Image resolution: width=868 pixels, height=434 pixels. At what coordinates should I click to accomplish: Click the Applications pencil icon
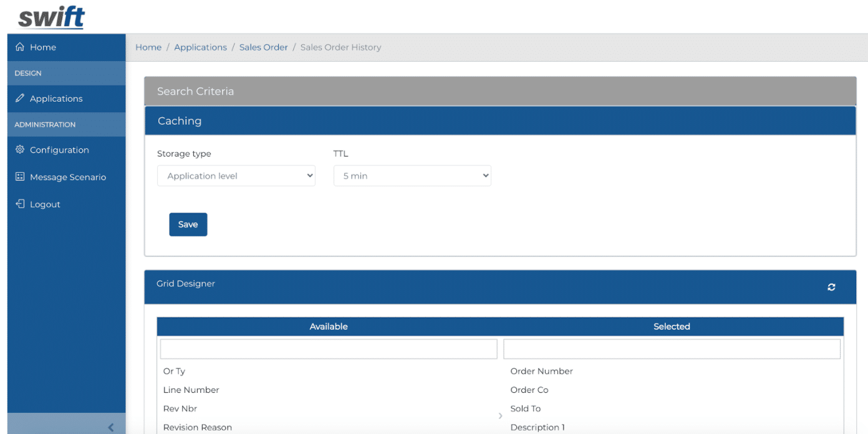click(20, 99)
